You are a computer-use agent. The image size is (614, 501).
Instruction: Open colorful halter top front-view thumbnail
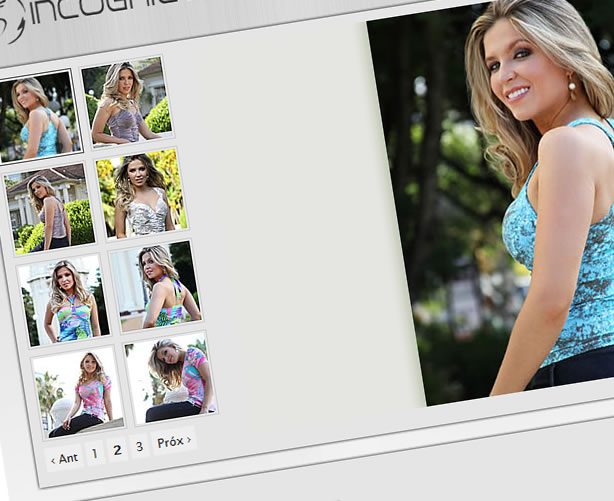64,300
